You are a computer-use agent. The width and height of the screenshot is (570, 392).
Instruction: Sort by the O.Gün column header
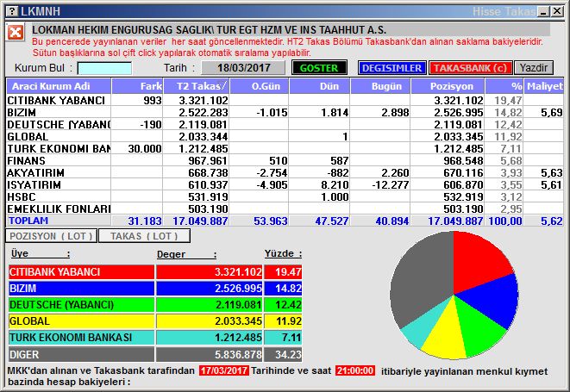(260, 86)
